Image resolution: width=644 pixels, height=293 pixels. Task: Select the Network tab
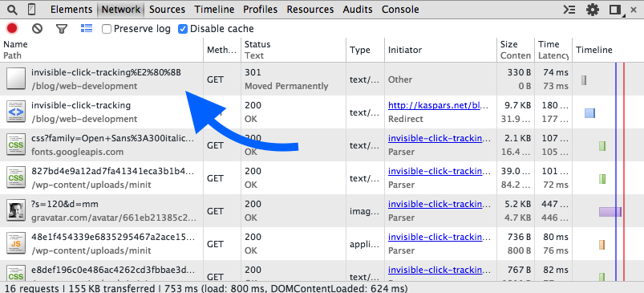click(x=121, y=9)
